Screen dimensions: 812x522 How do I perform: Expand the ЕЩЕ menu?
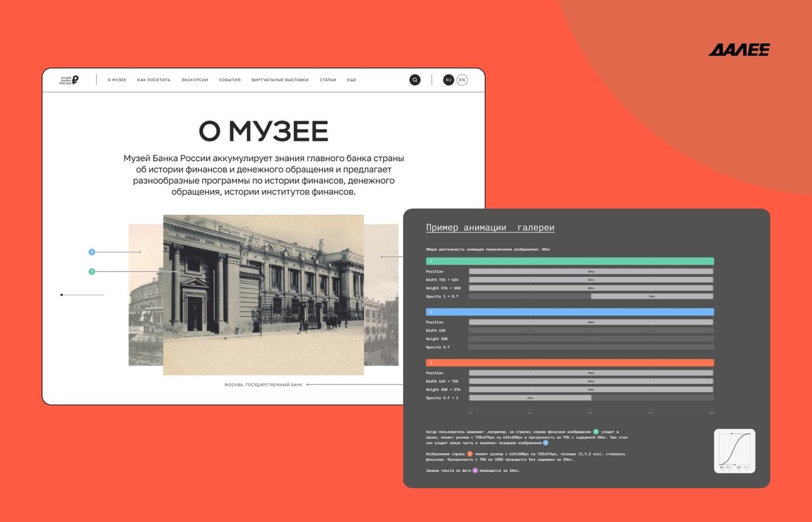pos(351,80)
